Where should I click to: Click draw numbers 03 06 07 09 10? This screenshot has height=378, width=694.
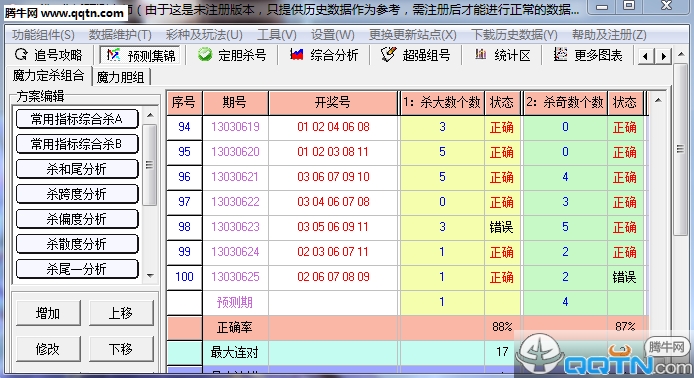[x=333, y=177]
